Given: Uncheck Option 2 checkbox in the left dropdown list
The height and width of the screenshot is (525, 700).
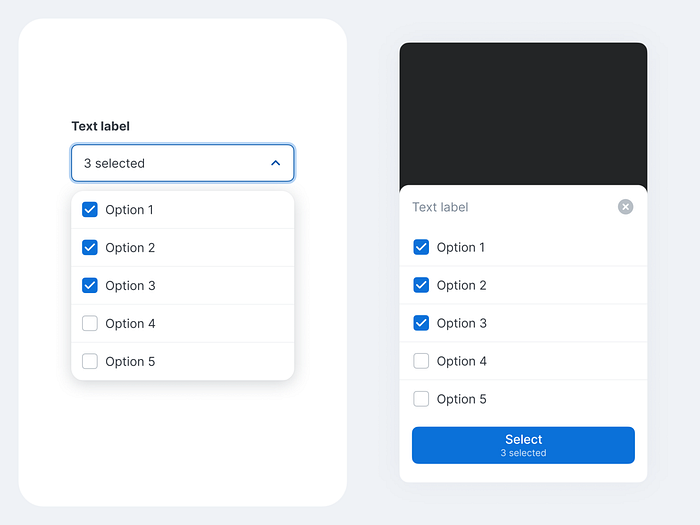Looking at the screenshot, I should coord(90,248).
